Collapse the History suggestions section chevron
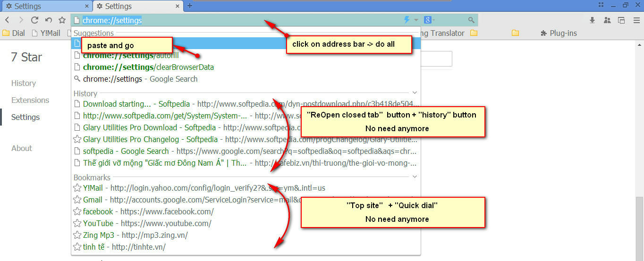This screenshot has width=644, height=261. (415, 93)
